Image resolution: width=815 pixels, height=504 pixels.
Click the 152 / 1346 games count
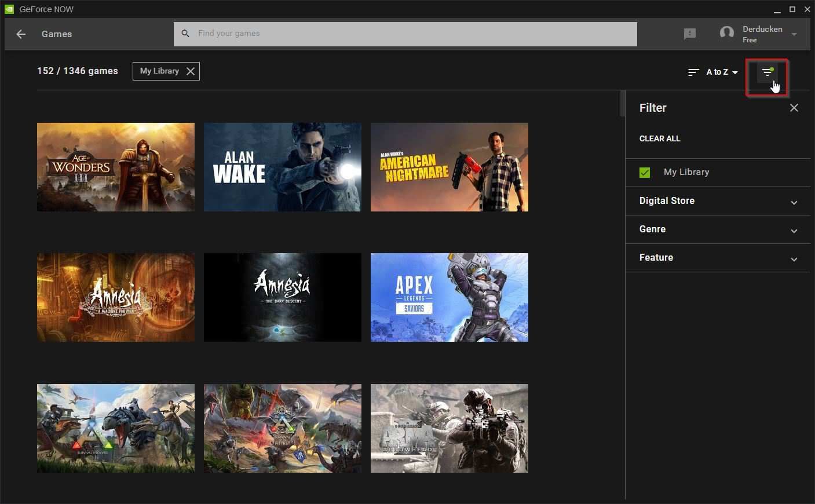[x=78, y=71]
